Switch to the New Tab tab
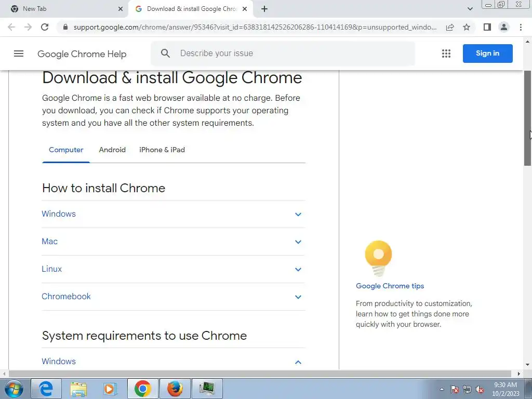 point(64,9)
